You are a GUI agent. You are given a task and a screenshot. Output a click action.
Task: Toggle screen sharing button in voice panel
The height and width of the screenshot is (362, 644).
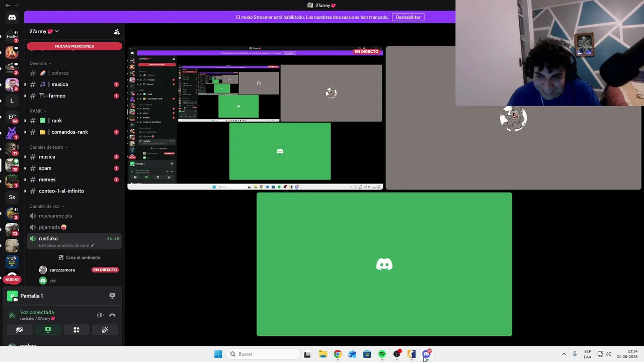pyautogui.click(x=48, y=330)
